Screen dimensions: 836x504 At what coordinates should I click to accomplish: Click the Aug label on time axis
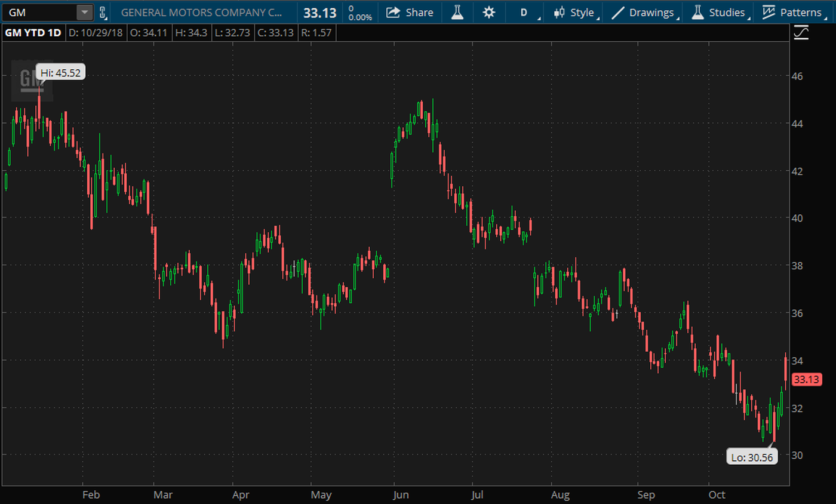click(561, 494)
